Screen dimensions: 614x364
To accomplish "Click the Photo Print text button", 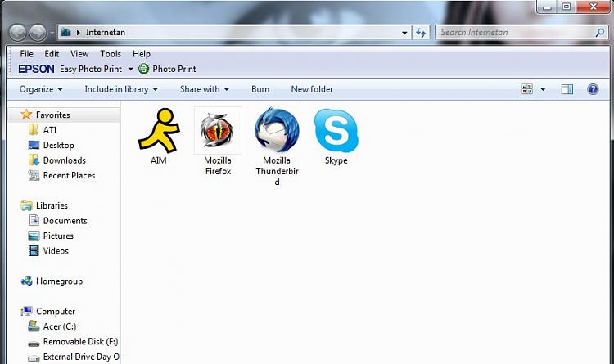I will tap(174, 69).
